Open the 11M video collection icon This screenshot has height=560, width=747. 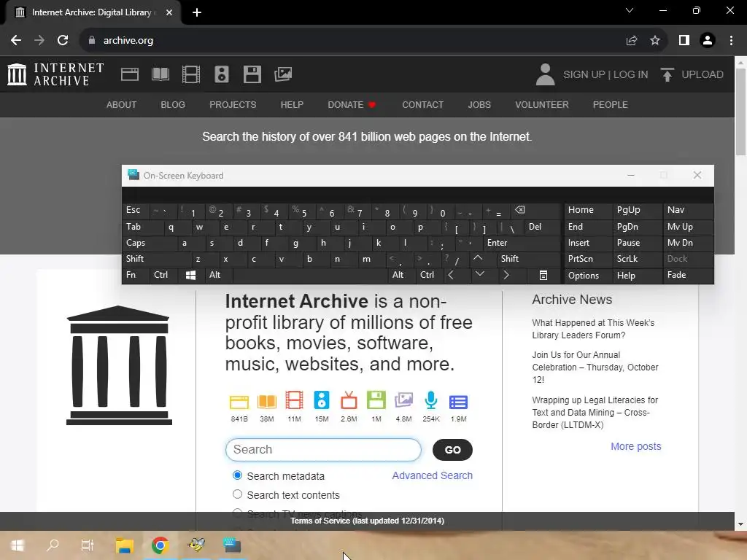click(x=294, y=400)
